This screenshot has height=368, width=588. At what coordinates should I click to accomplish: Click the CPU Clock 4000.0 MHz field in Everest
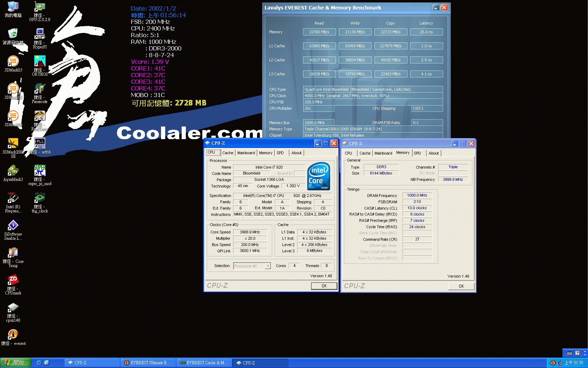pyautogui.click(x=373, y=96)
